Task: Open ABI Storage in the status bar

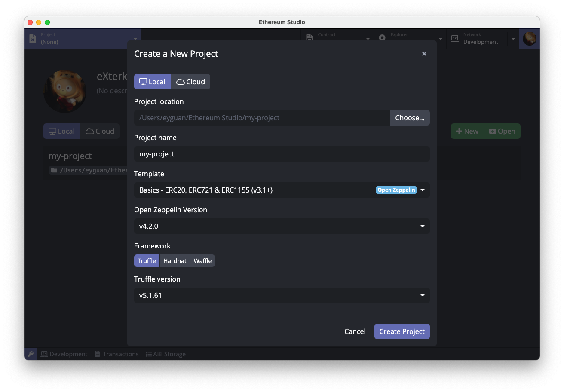Action: coord(166,354)
